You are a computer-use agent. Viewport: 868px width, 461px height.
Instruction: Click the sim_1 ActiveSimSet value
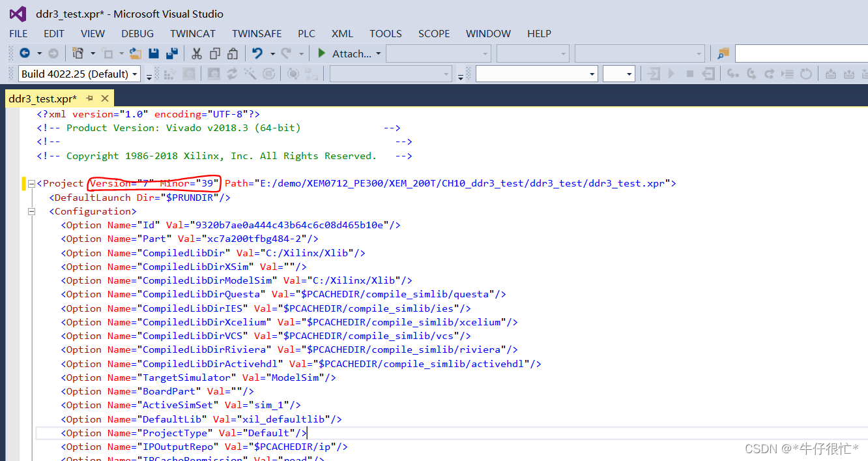(x=269, y=405)
